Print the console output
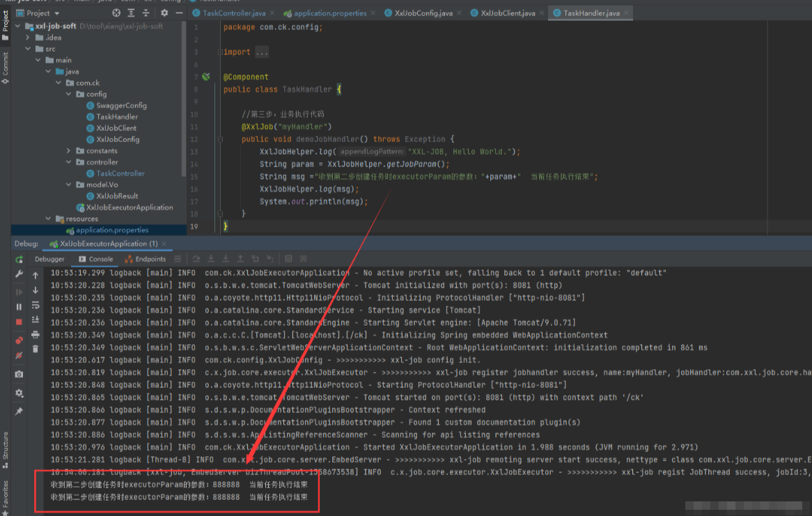This screenshot has width=812, height=516. [x=36, y=334]
